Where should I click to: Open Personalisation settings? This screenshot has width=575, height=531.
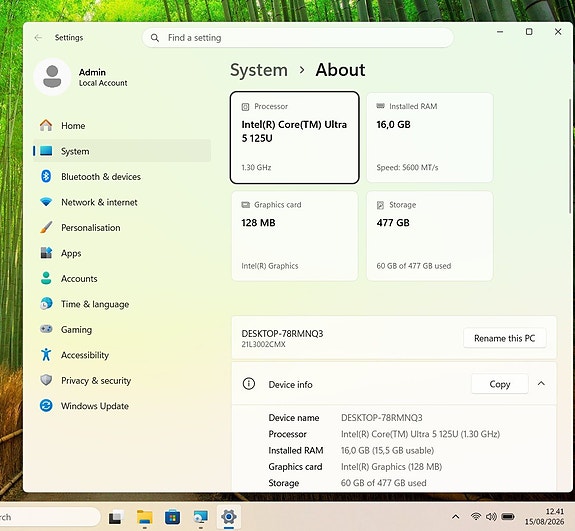tap(122, 227)
